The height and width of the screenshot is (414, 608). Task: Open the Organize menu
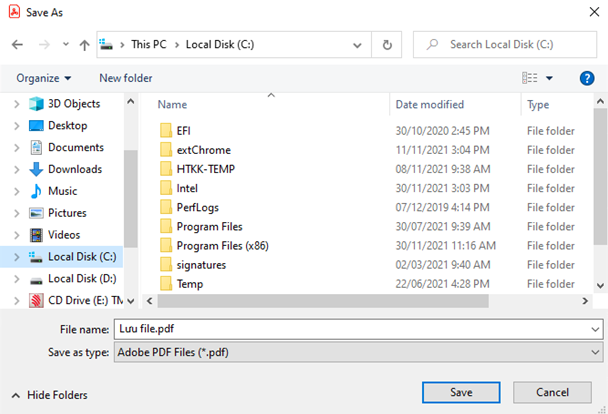[x=43, y=78]
